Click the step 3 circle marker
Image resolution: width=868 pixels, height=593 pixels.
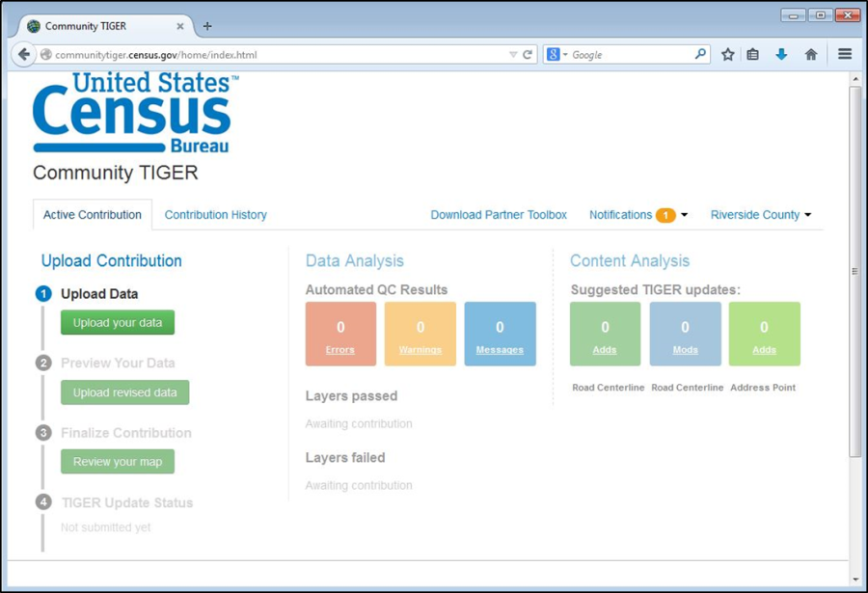43,432
